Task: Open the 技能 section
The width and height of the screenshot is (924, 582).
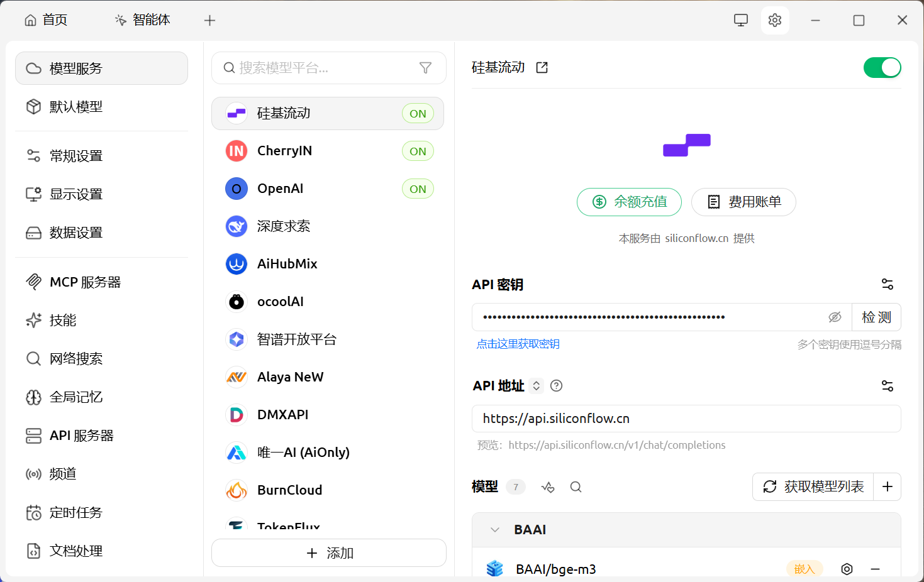Action: (x=101, y=321)
